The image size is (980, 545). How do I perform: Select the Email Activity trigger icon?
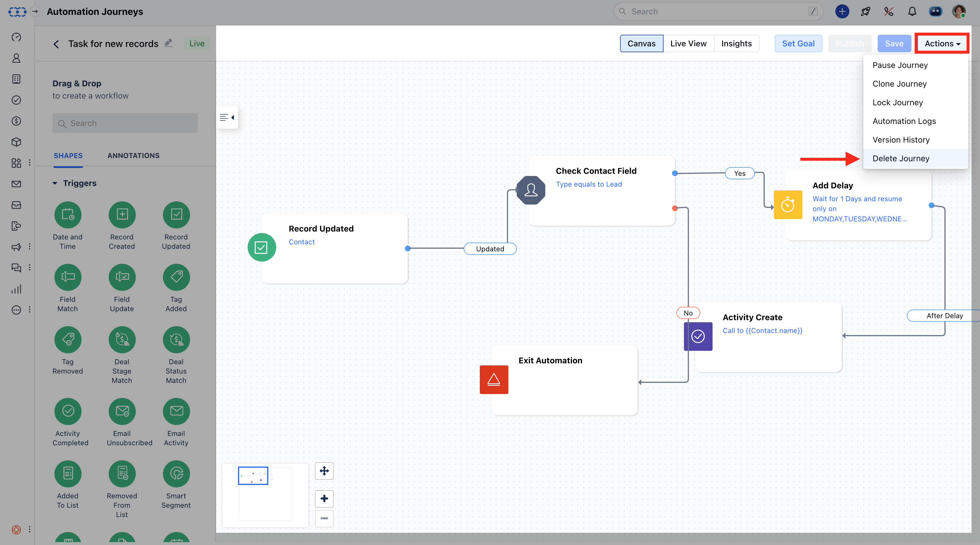176,411
